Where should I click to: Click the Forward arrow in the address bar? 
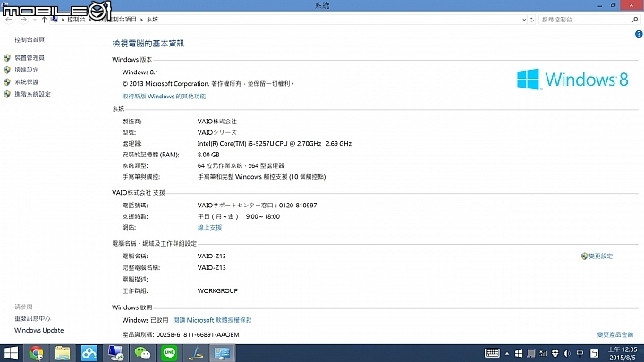[x=23, y=20]
